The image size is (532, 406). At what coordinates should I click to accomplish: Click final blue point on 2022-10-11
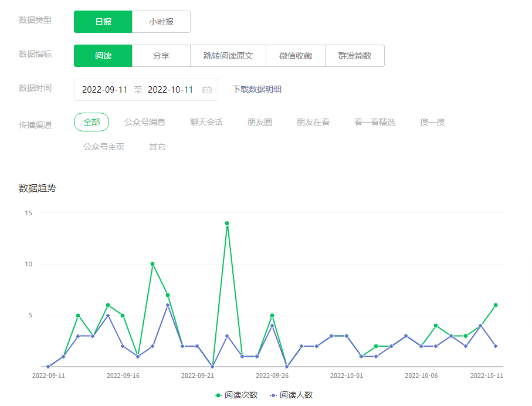point(496,346)
